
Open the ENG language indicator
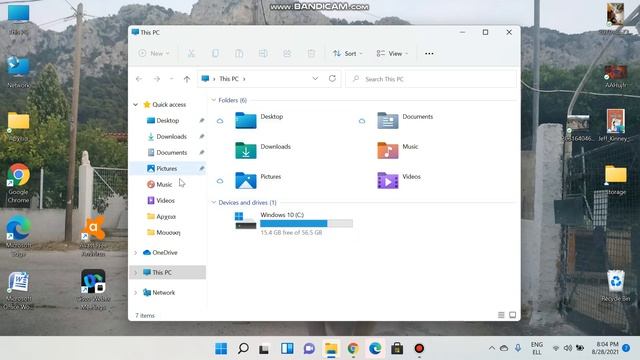pos(537,348)
